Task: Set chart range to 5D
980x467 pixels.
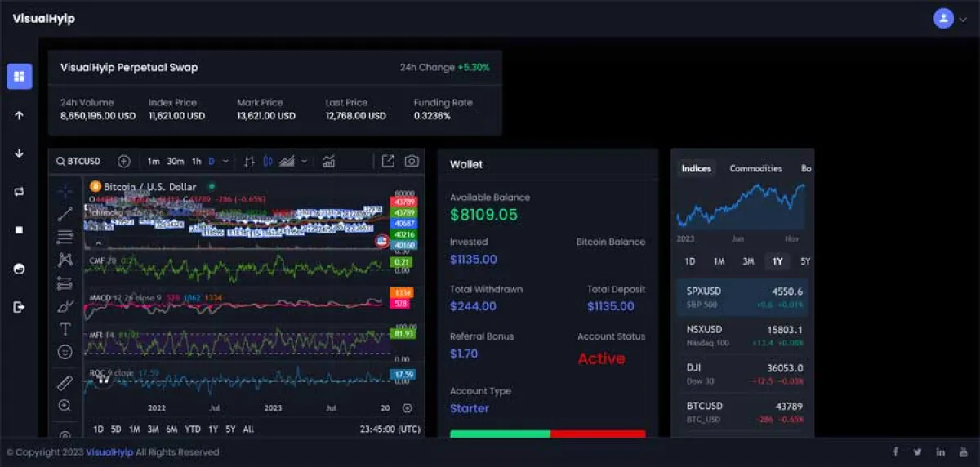Action: [116, 429]
